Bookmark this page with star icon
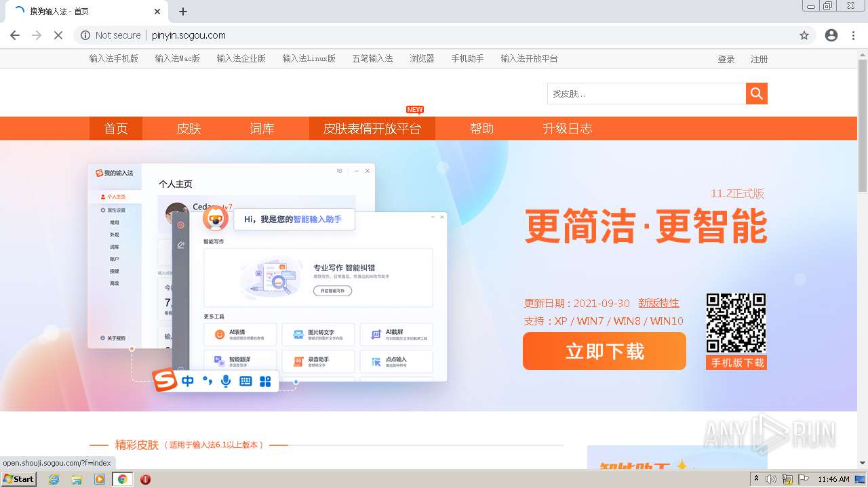868x488 pixels. click(x=804, y=35)
